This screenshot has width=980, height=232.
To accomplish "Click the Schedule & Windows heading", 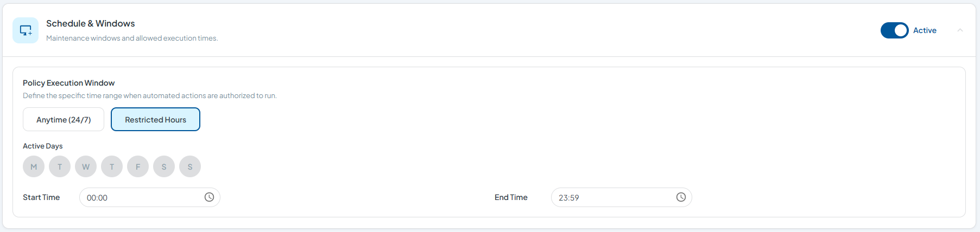I will click(91, 23).
